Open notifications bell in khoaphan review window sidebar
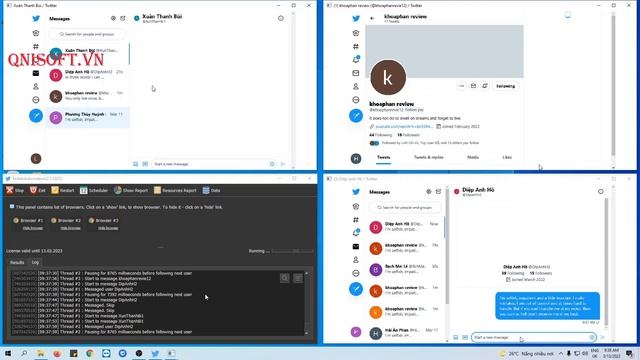The width and height of the screenshot is (640, 360). (x=356, y=60)
